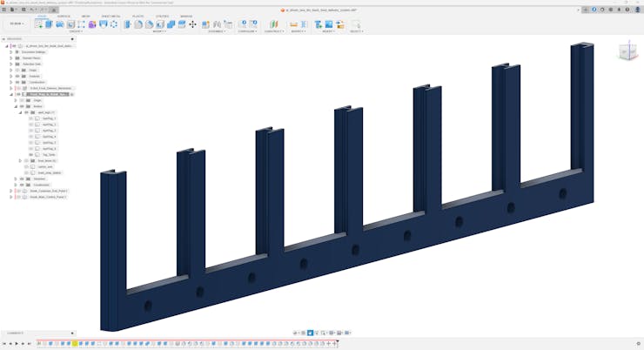Toggle visibility of the Analysis folder
Viewport: 644px width, 350px height.
click(17, 76)
